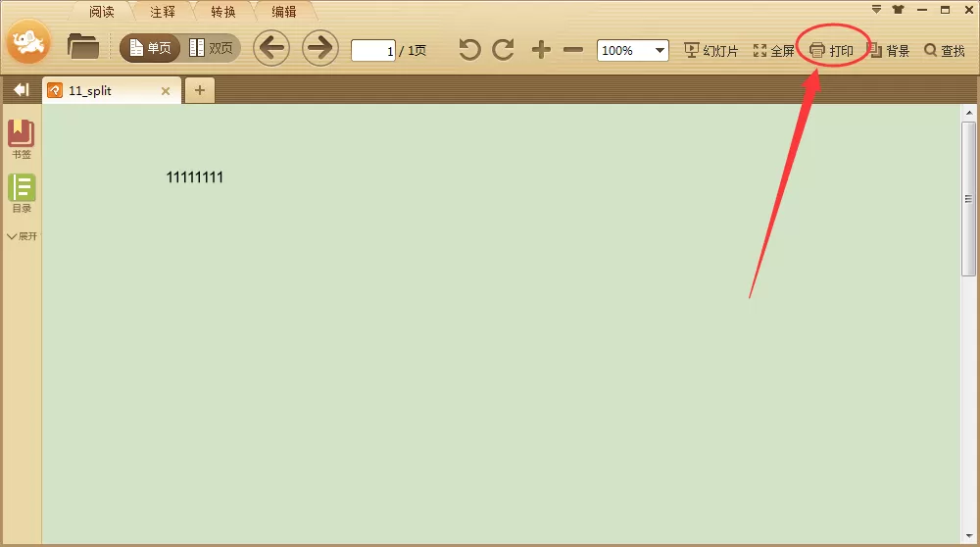Open a file with folder icon

pyautogui.click(x=83, y=47)
